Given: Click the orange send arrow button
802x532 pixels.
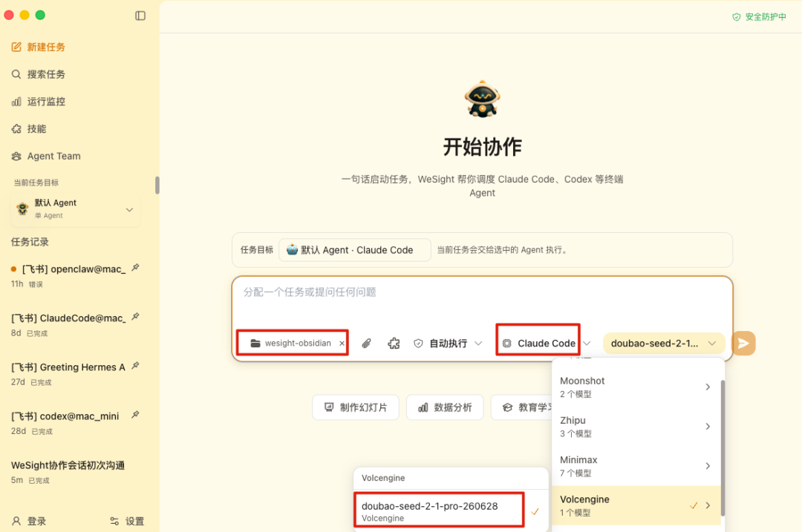Looking at the screenshot, I should pos(743,343).
